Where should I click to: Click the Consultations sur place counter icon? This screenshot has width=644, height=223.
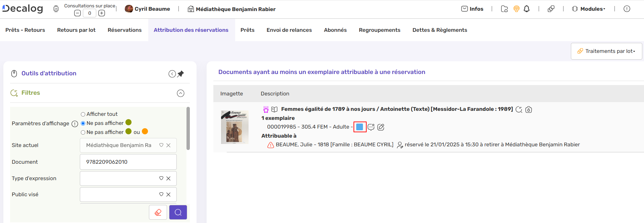point(56,9)
